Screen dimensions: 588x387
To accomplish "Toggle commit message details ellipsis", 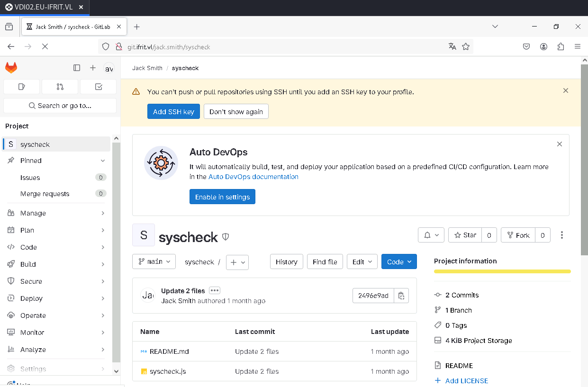I will (215, 290).
